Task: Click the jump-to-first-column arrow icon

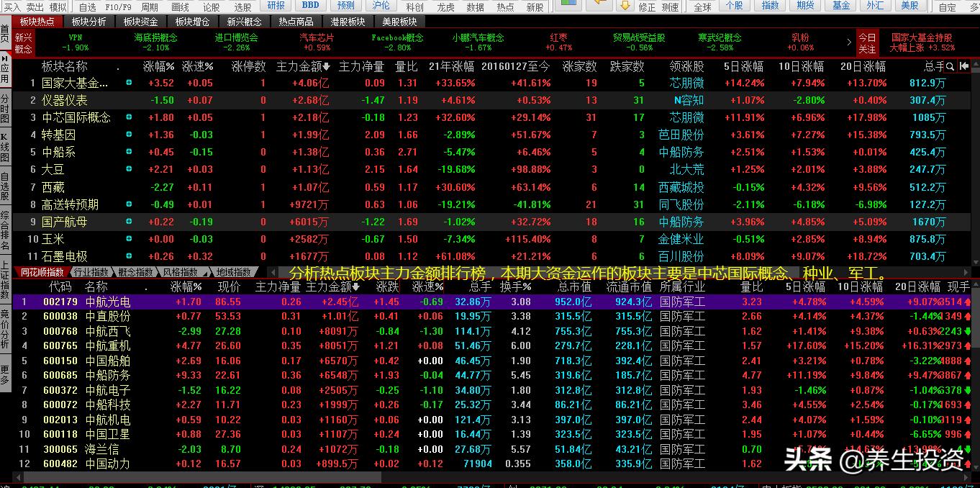Action: coord(964,66)
